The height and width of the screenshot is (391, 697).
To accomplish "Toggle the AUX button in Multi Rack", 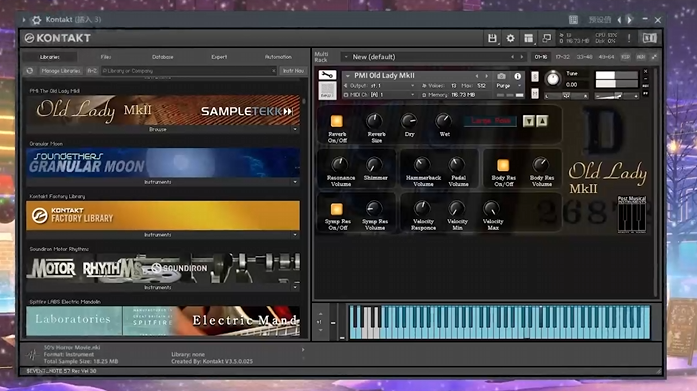I will point(641,57).
